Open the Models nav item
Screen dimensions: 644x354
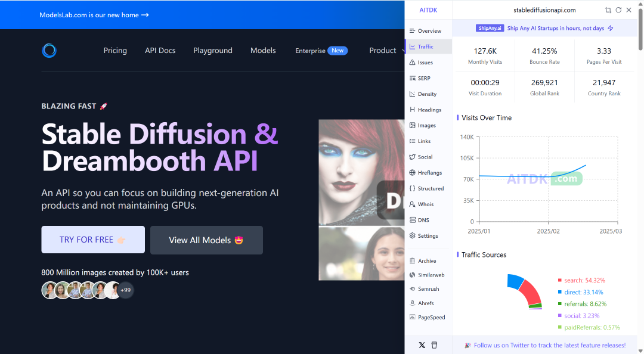263,51
